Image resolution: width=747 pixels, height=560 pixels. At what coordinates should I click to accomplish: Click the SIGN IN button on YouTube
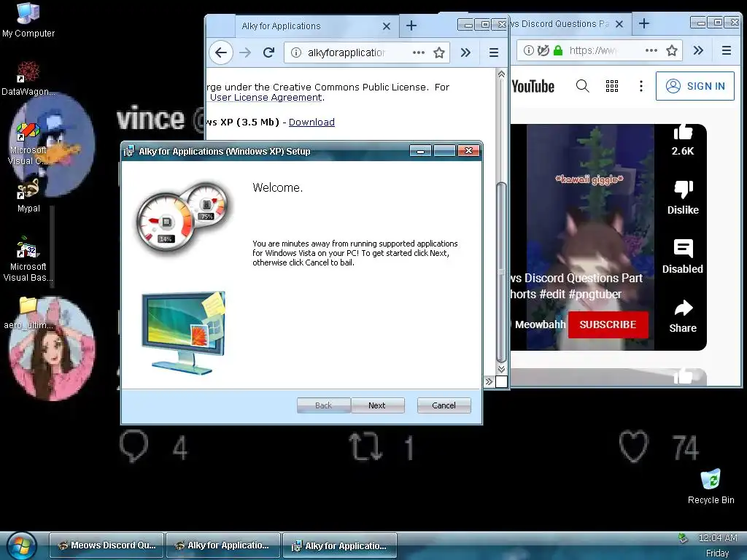coord(695,86)
